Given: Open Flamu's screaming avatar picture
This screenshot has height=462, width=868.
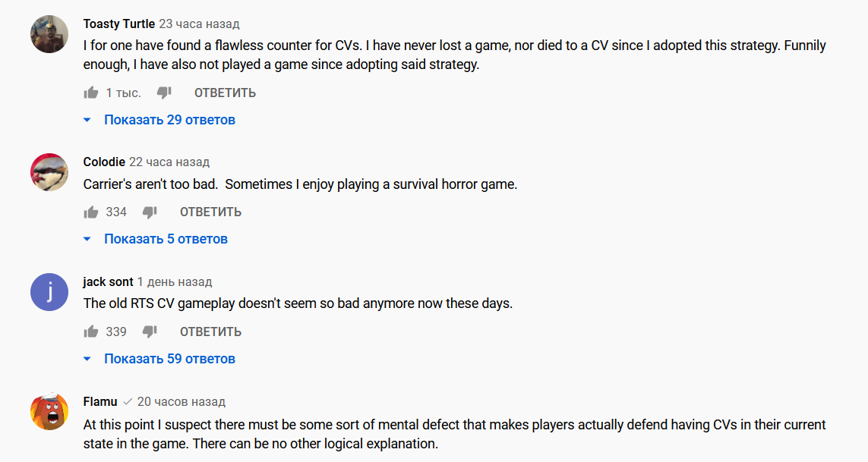Looking at the screenshot, I should click(x=49, y=412).
